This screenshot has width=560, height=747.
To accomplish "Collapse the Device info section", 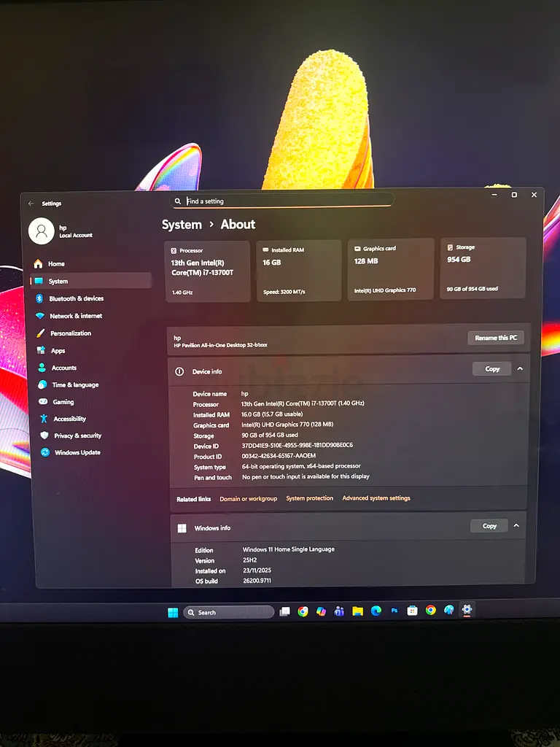I will (520, 368).
